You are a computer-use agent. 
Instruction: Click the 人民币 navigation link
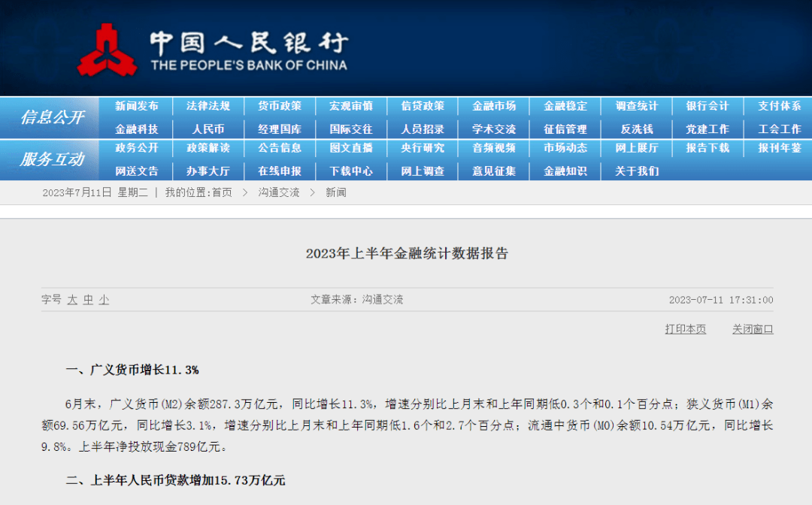click(208, 129)
